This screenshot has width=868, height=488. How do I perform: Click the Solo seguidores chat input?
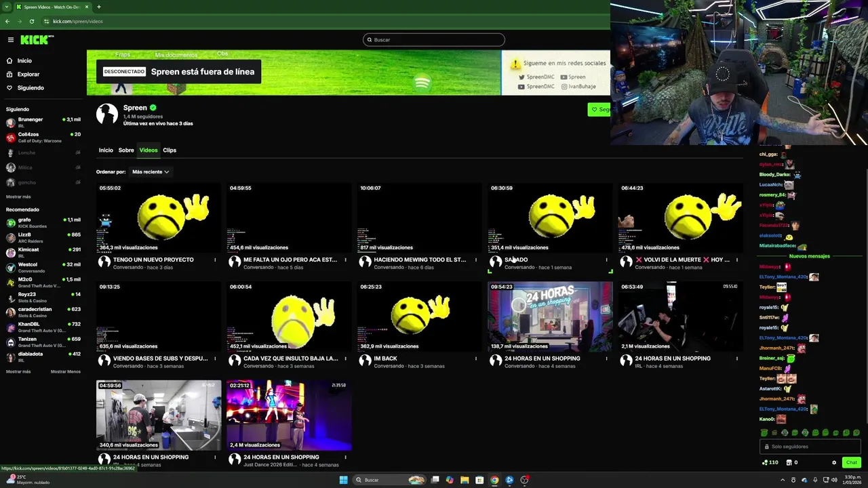(x=810, y=447)
